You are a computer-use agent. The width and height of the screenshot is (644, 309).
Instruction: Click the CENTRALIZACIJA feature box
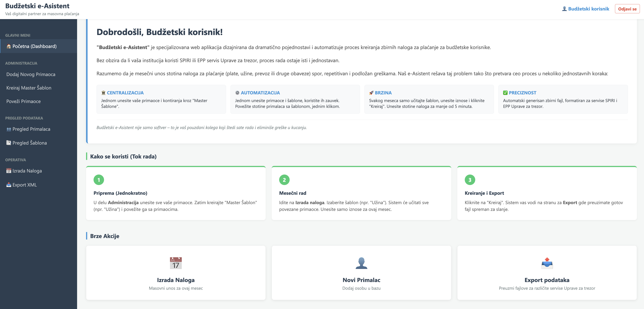pyautogui.click(x=161, y=99)
